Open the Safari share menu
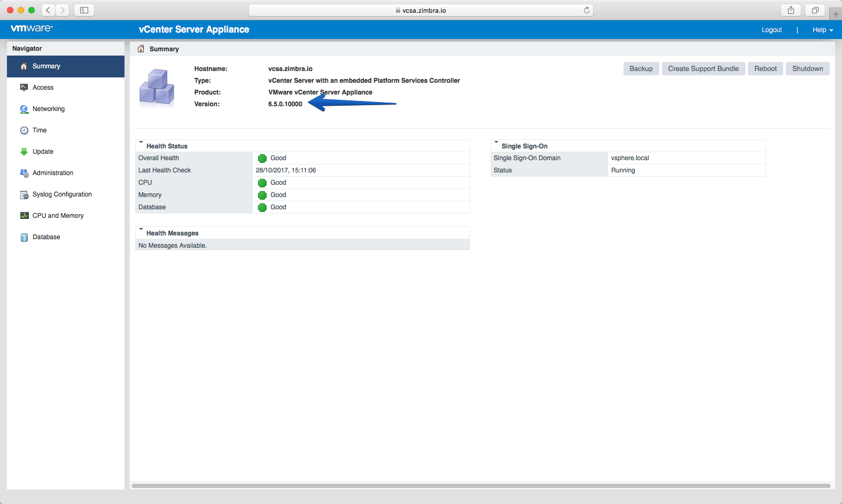This screenshot has width=842, height=504. (791, 10)
